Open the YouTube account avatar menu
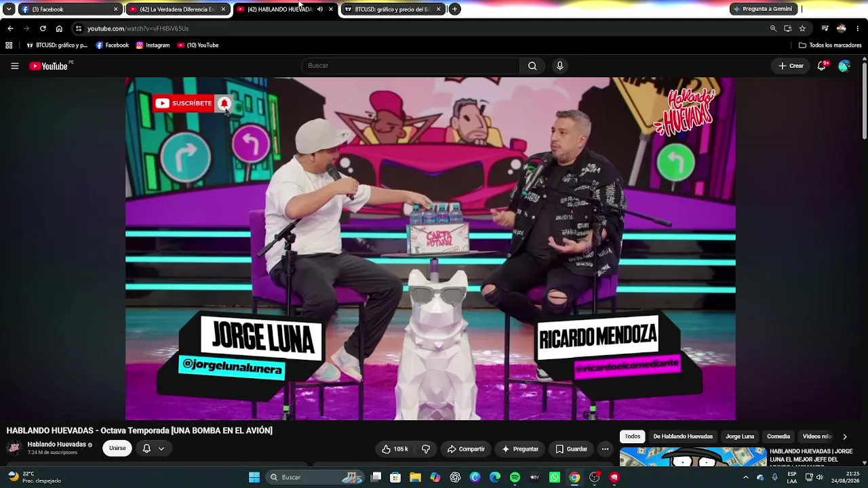The height and width of the screenshot is (488, 868). 844,66
